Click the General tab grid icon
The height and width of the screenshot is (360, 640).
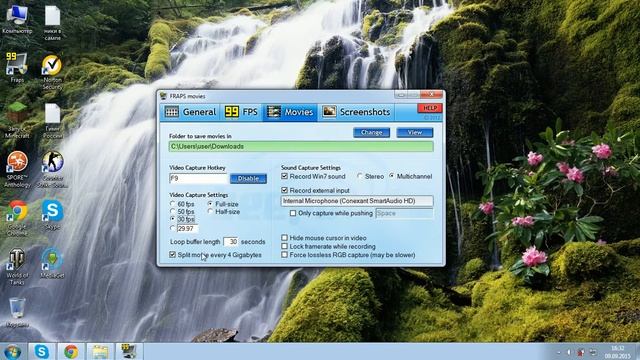(171, 112)
